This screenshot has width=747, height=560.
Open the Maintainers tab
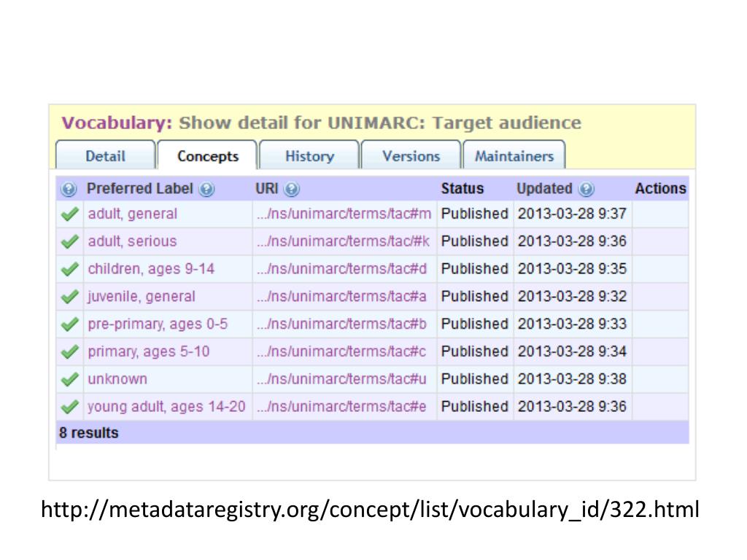(514, 155)
